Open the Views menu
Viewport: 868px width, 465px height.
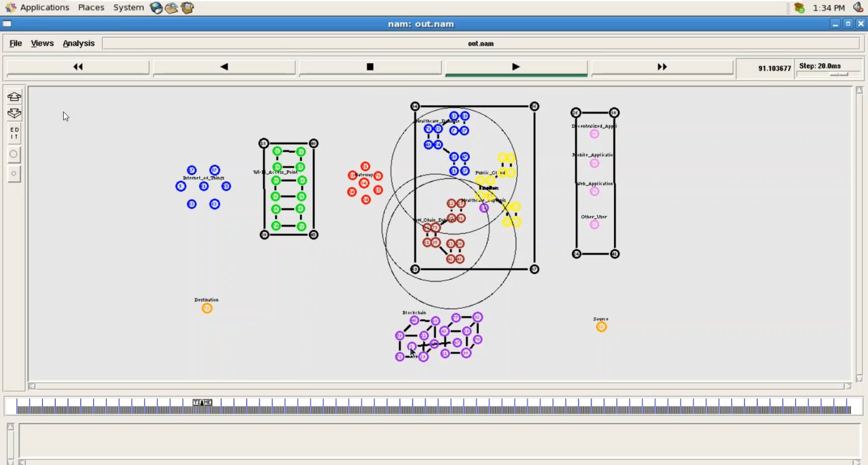click(42, 43)
